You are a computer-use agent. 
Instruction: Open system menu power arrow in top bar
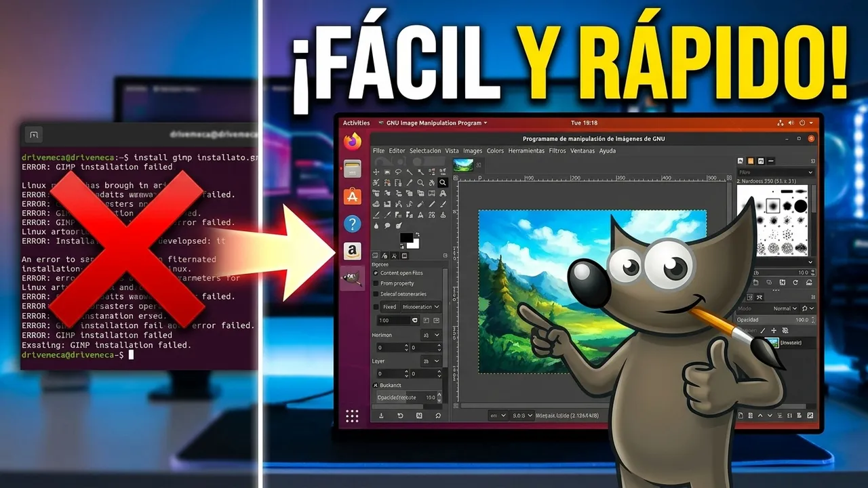tap(812, 123)
